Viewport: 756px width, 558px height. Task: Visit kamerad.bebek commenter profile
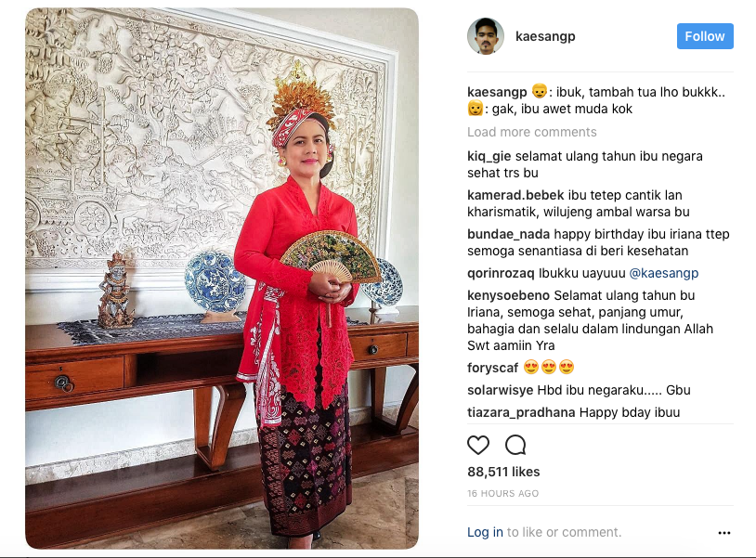(x=515, y=195)
